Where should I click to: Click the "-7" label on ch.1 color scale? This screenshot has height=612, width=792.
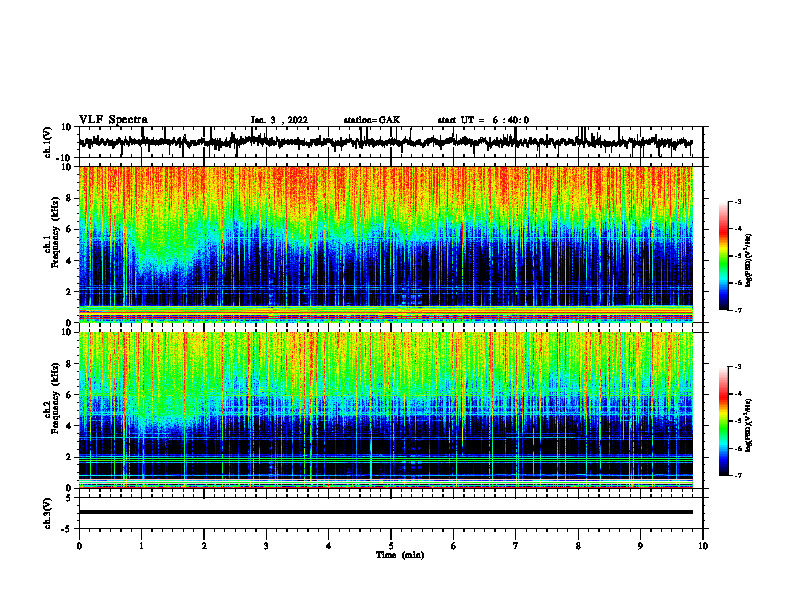pos(737,310)
